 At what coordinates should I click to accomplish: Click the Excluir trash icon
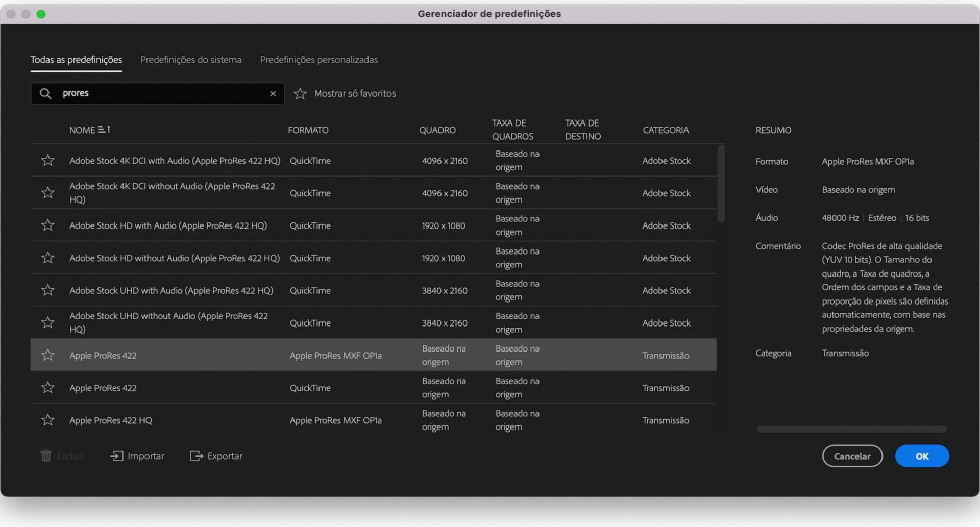click(x=46, y=456)
